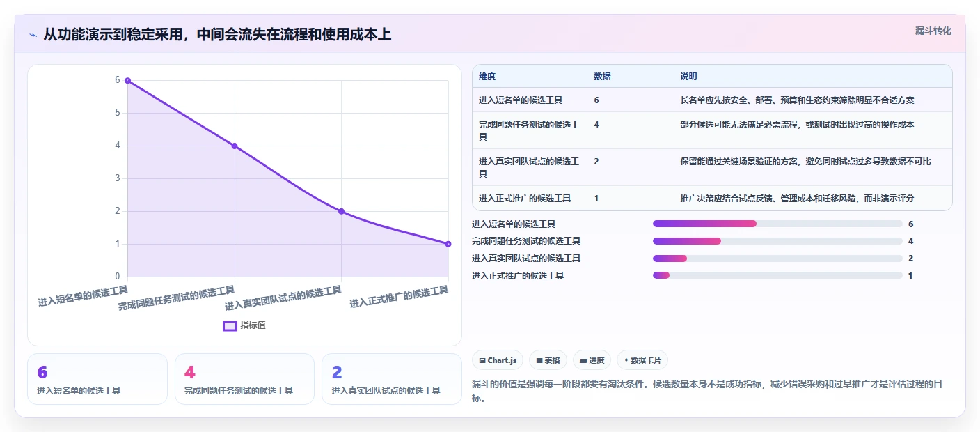The image size is (980, 432).
Task: Click the 数据 column header
Action: (602, 77)
